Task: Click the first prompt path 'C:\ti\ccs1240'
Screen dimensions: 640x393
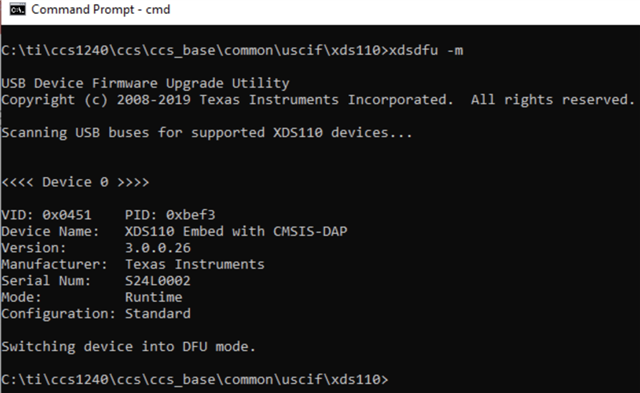Action: 55,51
